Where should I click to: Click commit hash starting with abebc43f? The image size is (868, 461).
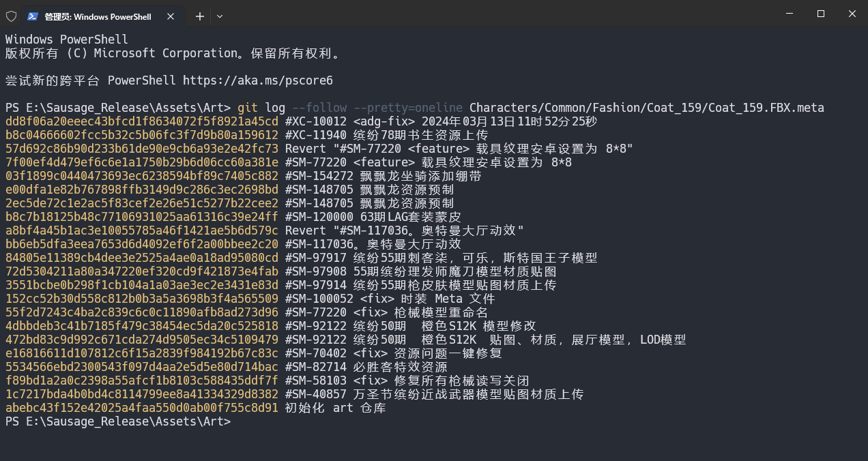[x=141, y=408]
